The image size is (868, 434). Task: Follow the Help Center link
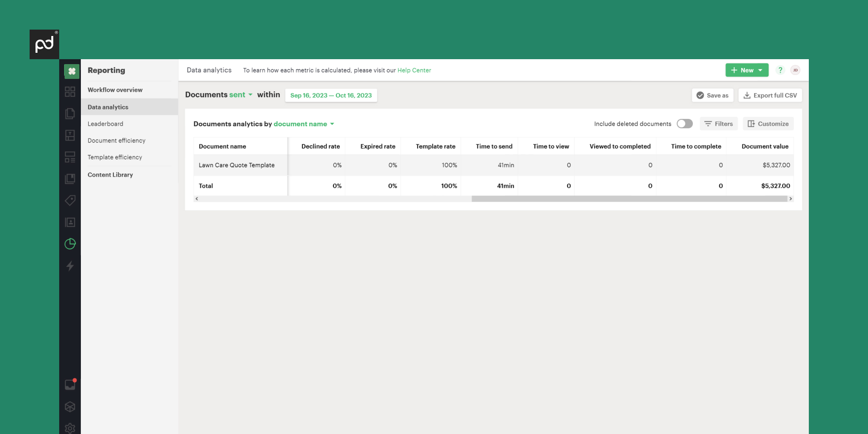(x=414, y=71)
